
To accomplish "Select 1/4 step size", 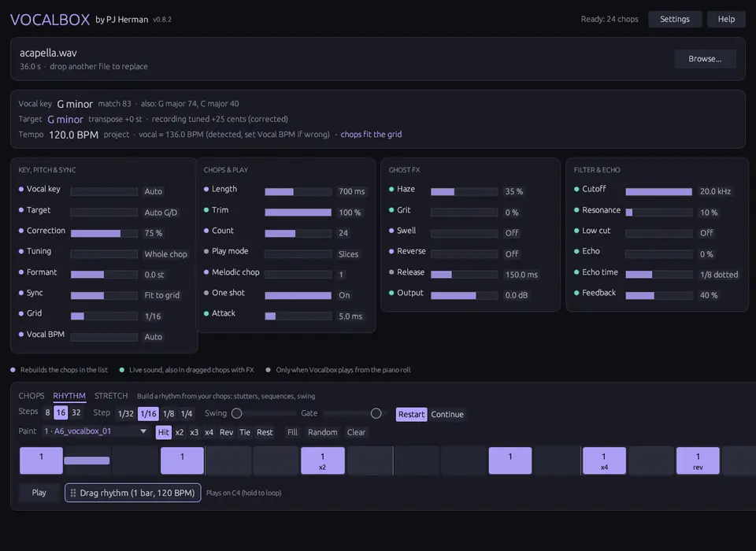I will coord(187,413).
